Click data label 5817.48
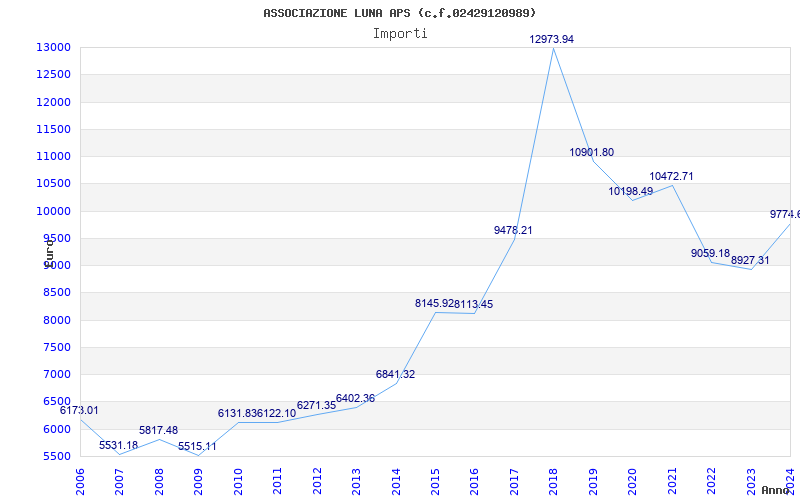 (x=158, y=430)
